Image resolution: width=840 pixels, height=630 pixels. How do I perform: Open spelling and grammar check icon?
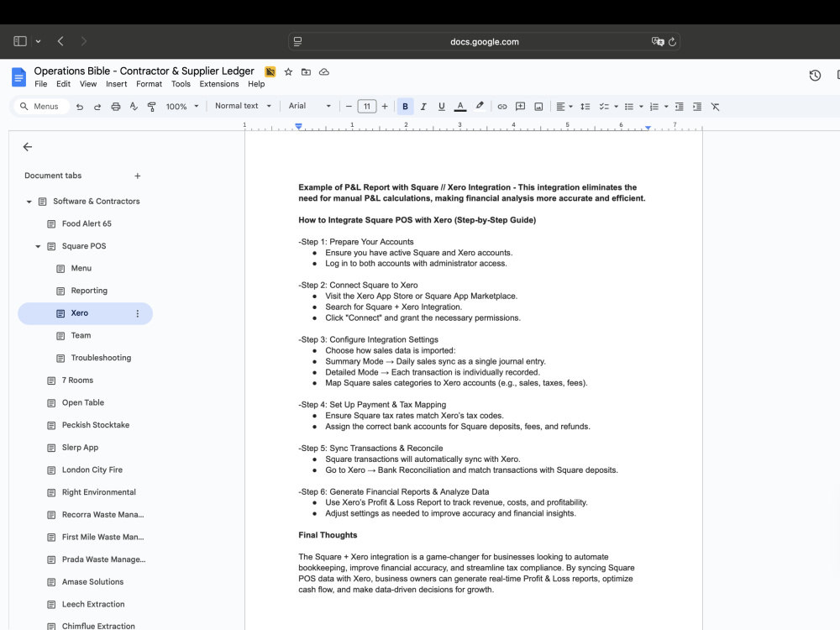point(134,107)
